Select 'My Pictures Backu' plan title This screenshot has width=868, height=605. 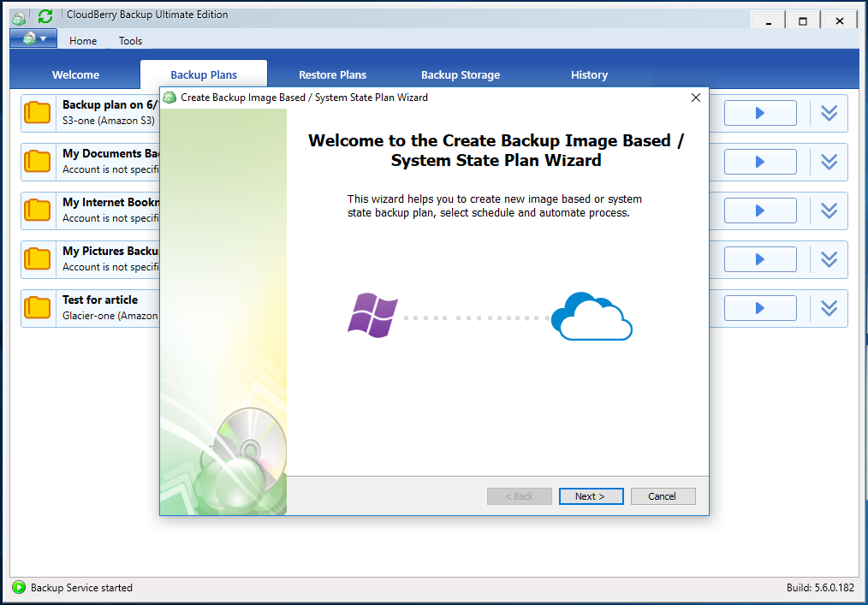[110, 251]
